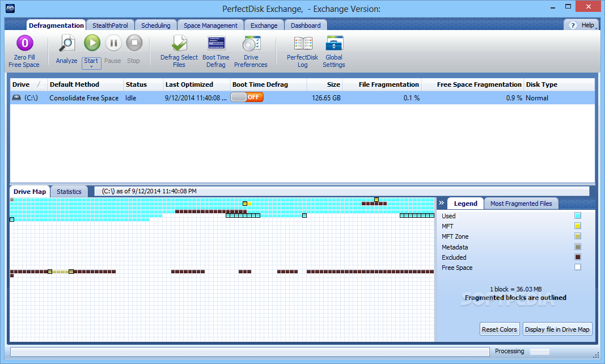Select the Legend tab
This screenshot has height=364, width=605.
pyautogui.click(x=466, y=204)
